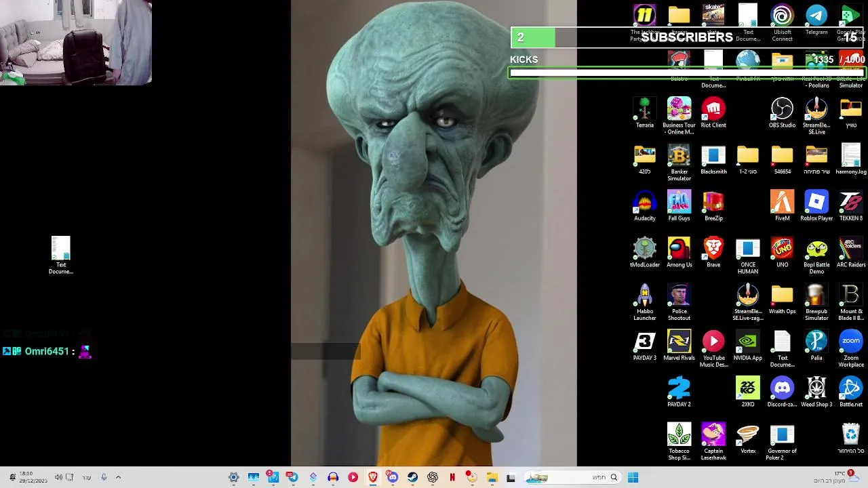Open the Terraria desktop shortcut
The image size is (868, 488).
(644, 113)
